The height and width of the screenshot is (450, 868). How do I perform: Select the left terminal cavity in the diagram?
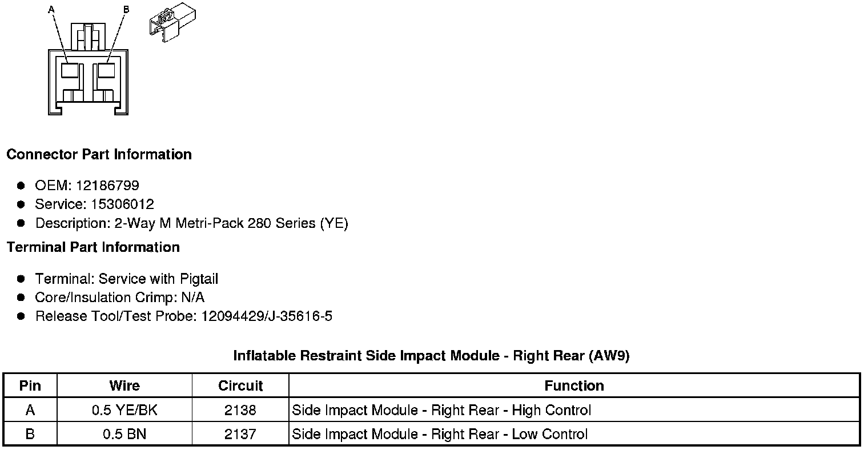(x=70, y=71)
